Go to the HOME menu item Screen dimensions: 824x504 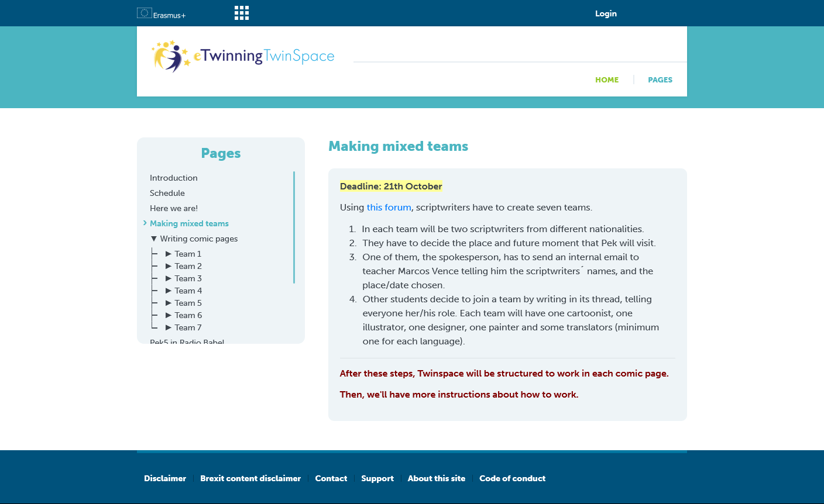pyautogui.click(x=607, y=80)
